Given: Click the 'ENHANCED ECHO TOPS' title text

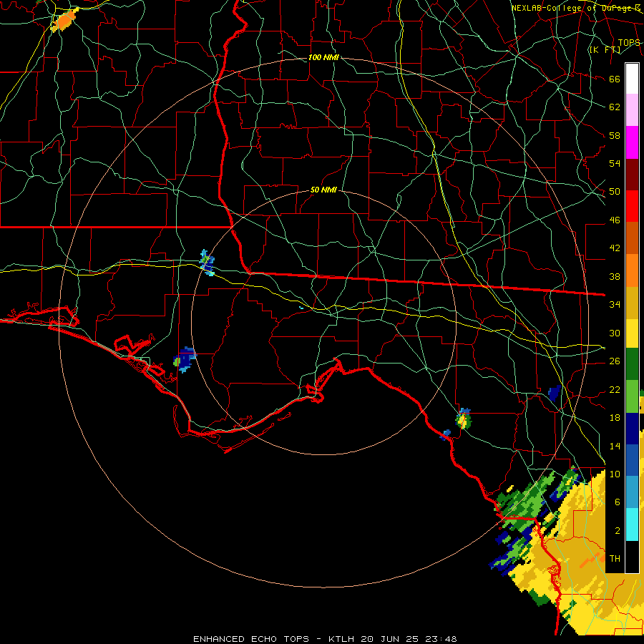Looking at the screenshot, I should tap(251, 639).
